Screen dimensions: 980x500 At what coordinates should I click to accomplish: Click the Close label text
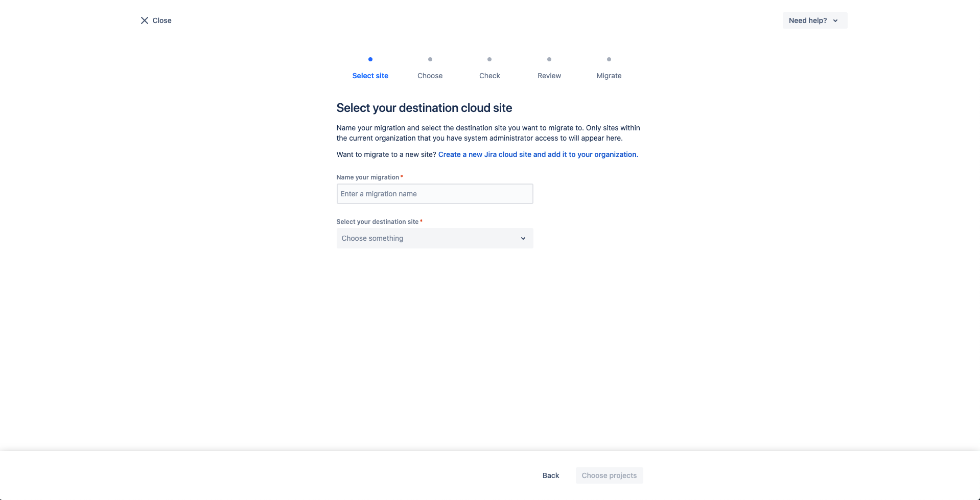point(162,20)
